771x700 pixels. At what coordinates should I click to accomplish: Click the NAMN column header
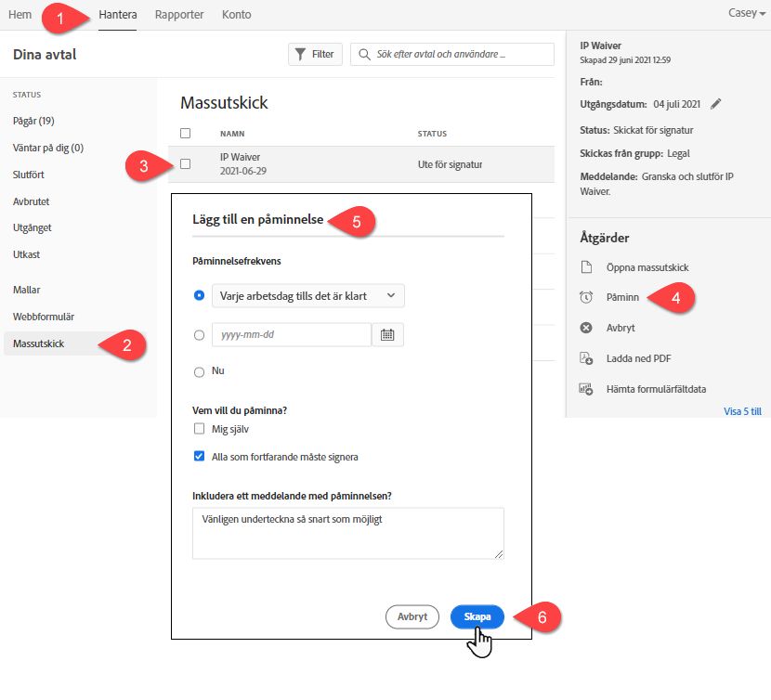(x=232, y=134)
